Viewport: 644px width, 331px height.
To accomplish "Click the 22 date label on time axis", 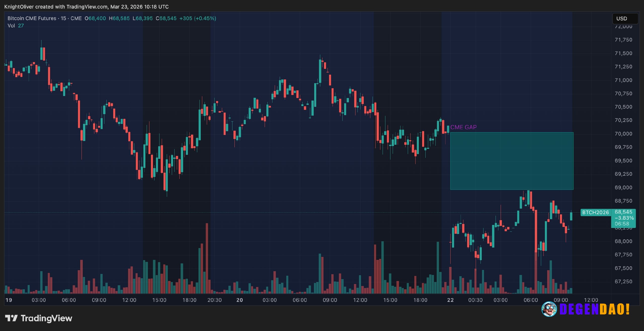I will pyautogui.click(x=450, y=300).
